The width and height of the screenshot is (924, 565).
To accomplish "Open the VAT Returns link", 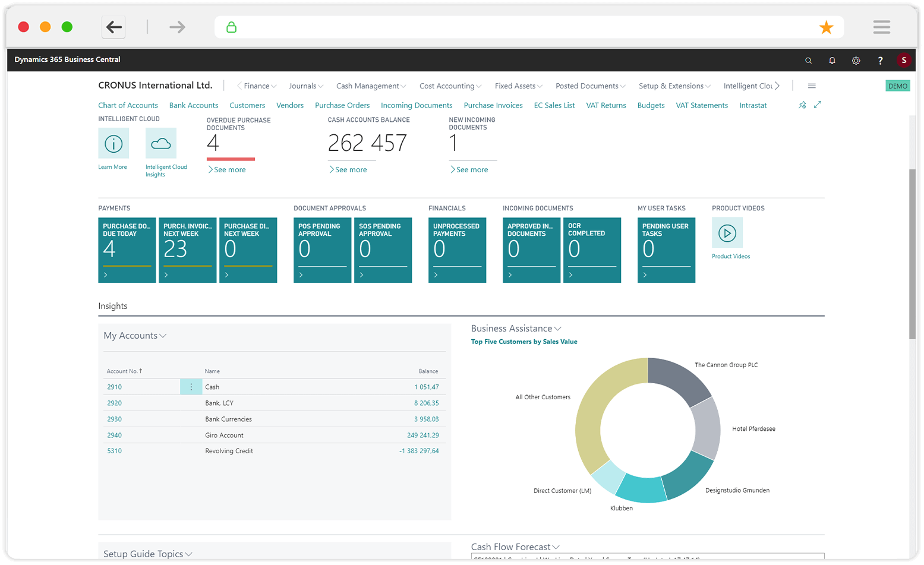I will [606, 105].
